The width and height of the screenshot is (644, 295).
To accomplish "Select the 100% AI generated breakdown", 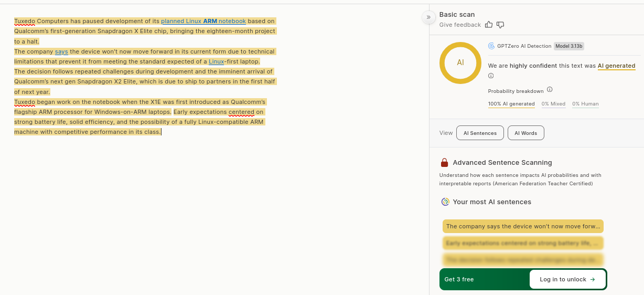I will click(511, 104).
